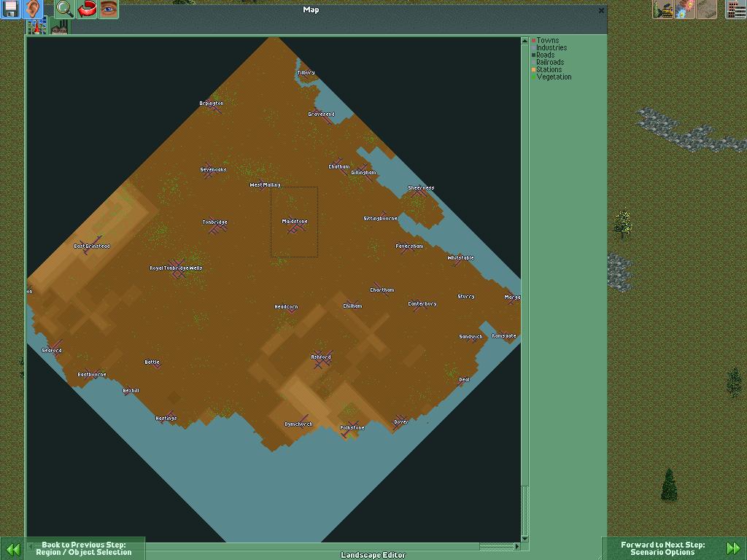
Task: Click the Chilham town label
Action: coord(352,306)
